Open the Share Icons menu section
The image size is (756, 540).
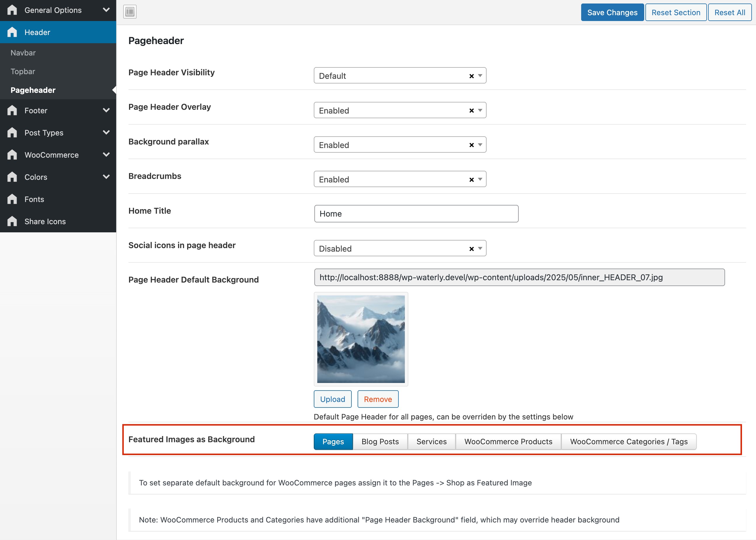(x=58, y=221)
